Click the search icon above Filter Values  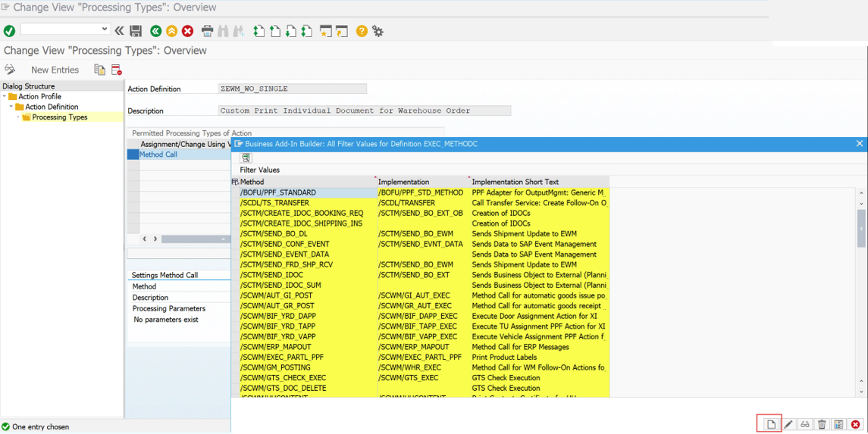246,158
